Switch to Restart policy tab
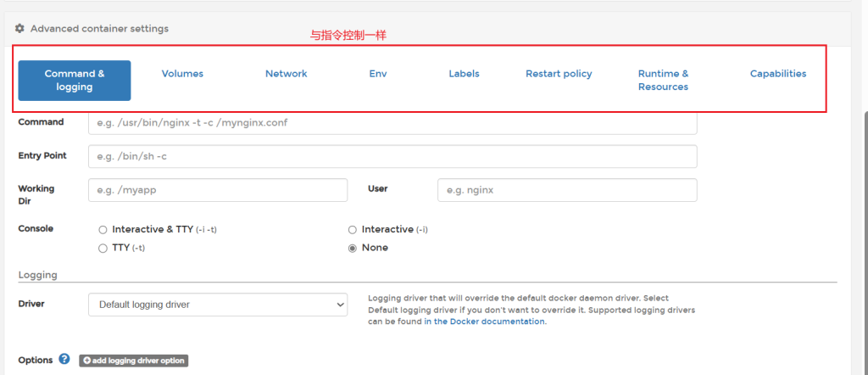This screenshot has height=375, width=868. [x=559, y=74]
